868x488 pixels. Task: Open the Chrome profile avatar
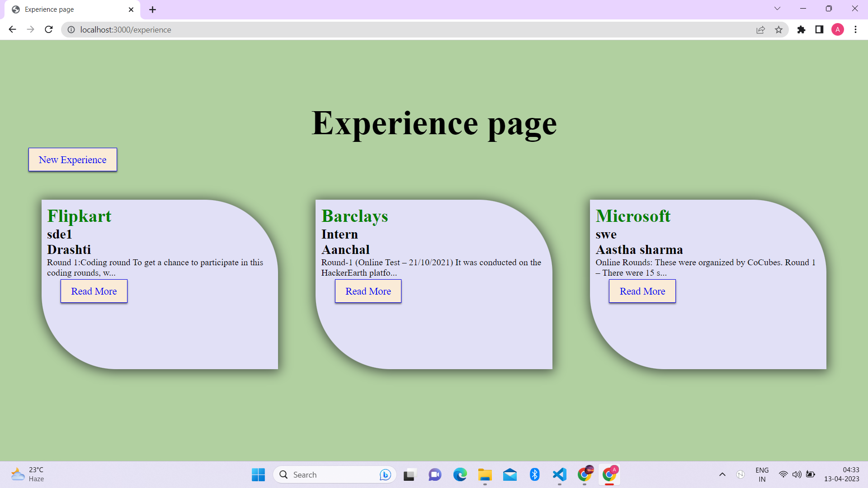837,30
